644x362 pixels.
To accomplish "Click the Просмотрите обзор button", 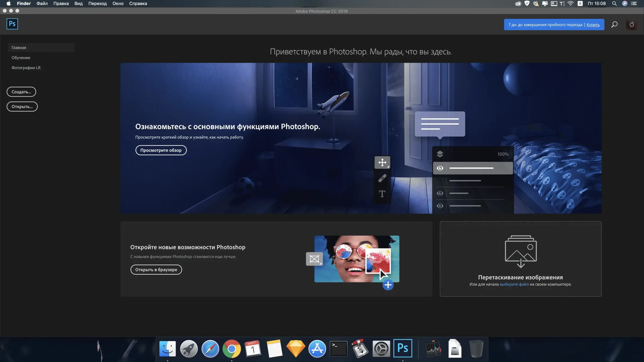I will click(x=161, y=150).
